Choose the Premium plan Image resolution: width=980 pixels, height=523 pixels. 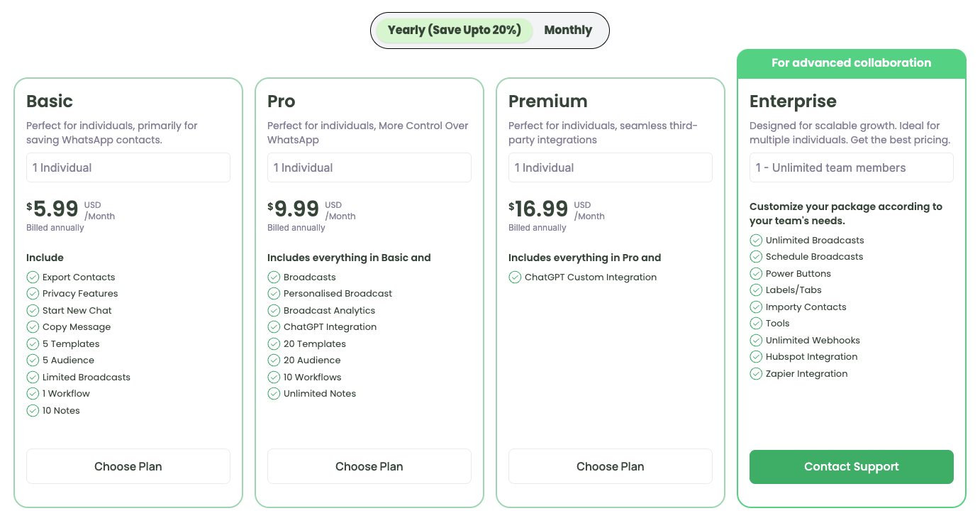point(611,466)
